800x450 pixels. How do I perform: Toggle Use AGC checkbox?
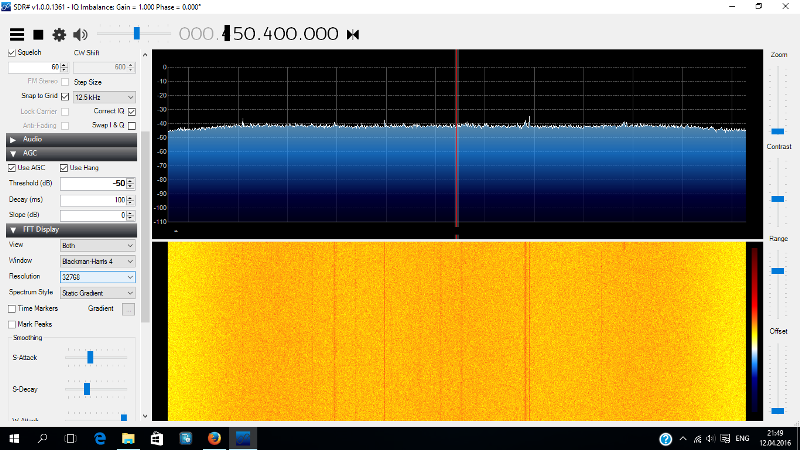pyautogui.click(x=12, y=168)
